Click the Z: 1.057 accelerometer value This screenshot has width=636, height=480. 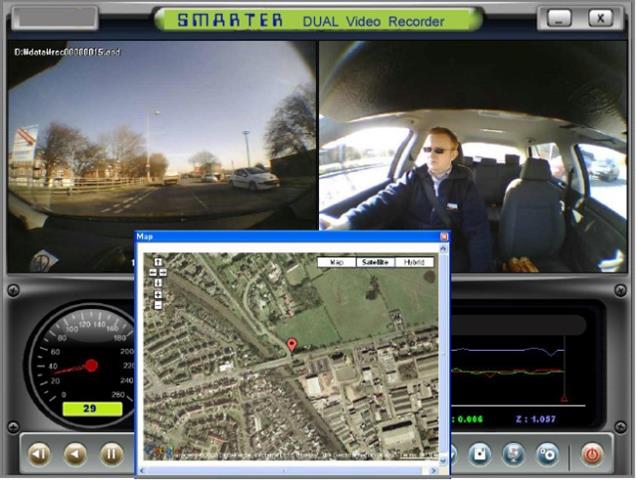tap(535, 419)
